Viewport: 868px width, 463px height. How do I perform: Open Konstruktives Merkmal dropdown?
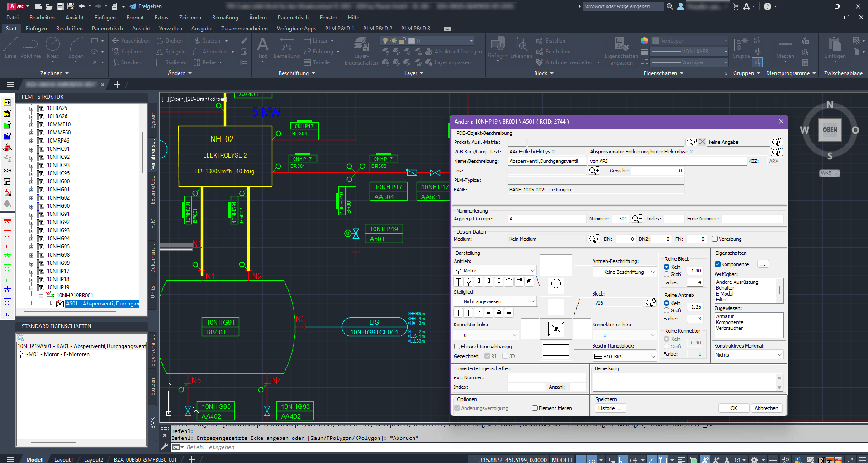point(749,355)
